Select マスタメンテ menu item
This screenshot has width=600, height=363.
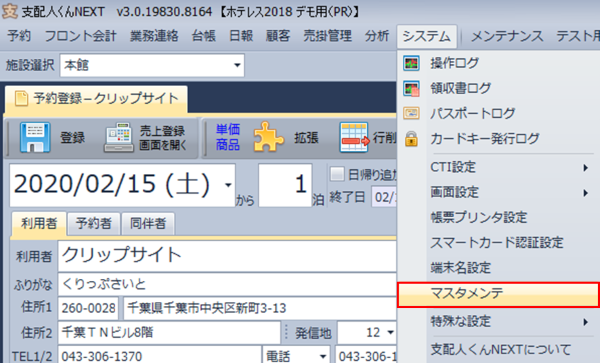498,294
